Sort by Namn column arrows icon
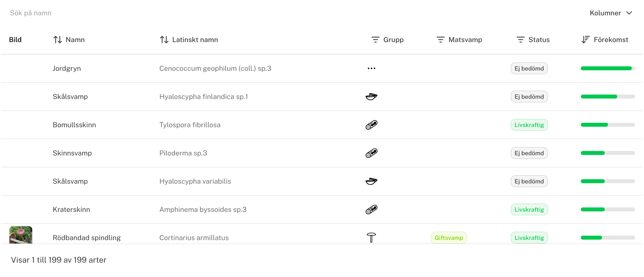The height and width of the screenshot is (277, 644). [57, 40]
